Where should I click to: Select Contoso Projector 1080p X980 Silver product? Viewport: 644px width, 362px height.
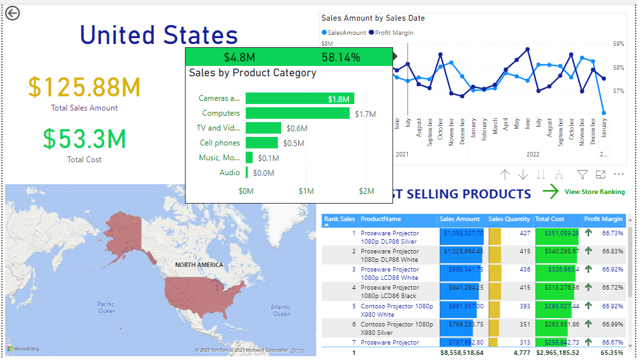pyautogui.click(x=397, y=328)
